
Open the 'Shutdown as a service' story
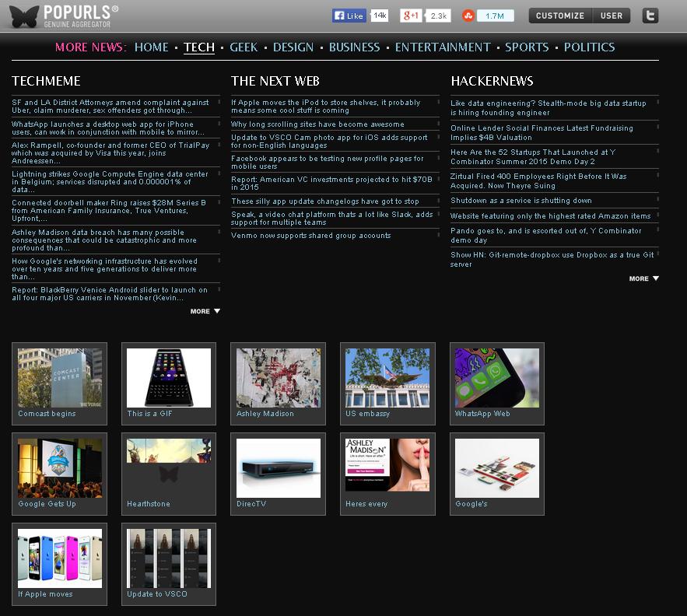[x=521, y=201]
